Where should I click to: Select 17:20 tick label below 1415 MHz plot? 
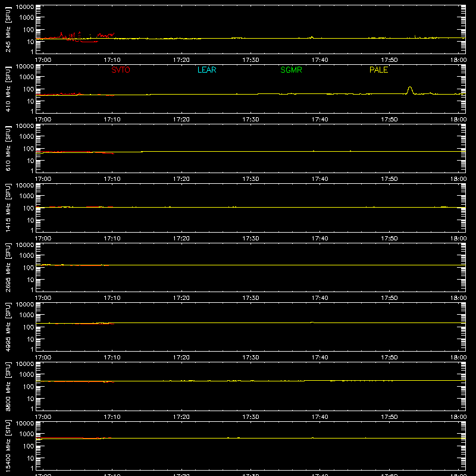point(181,239)
